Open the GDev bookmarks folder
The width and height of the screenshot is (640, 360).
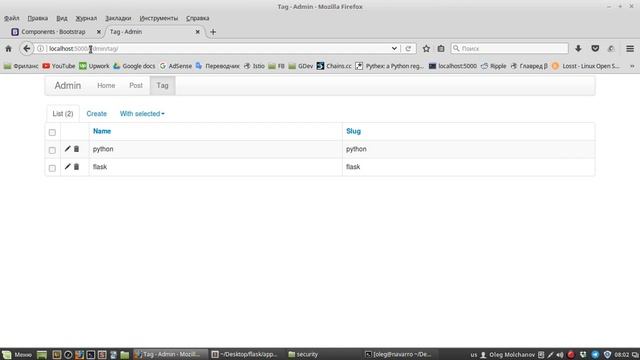click(301, 66)
